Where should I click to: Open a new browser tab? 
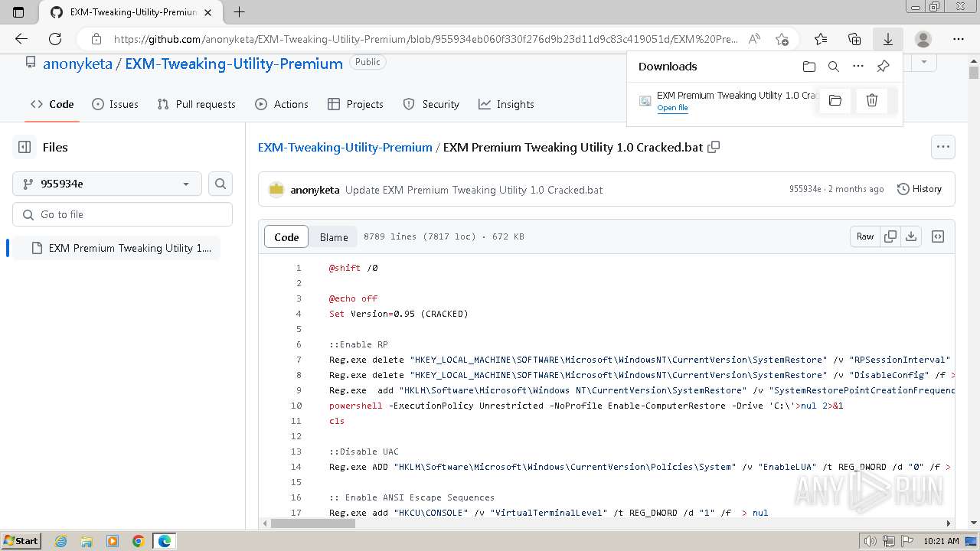pyautogui.click(x=239, y=12)
